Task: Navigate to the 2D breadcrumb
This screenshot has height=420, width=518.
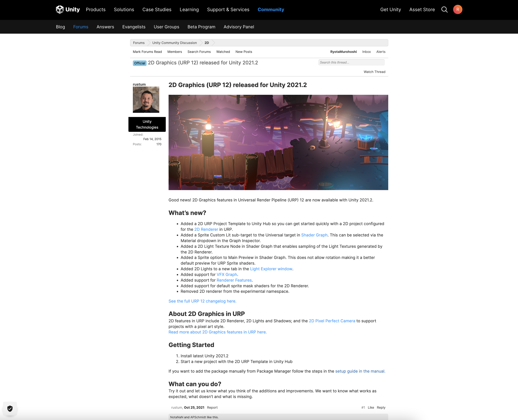Action: coord(206,43)
